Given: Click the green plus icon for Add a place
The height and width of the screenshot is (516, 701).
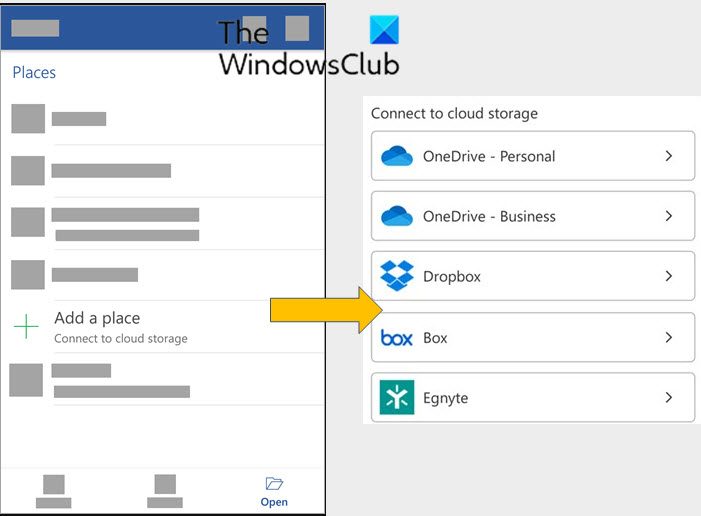Looking at the screenshot, I should [26, 326].
